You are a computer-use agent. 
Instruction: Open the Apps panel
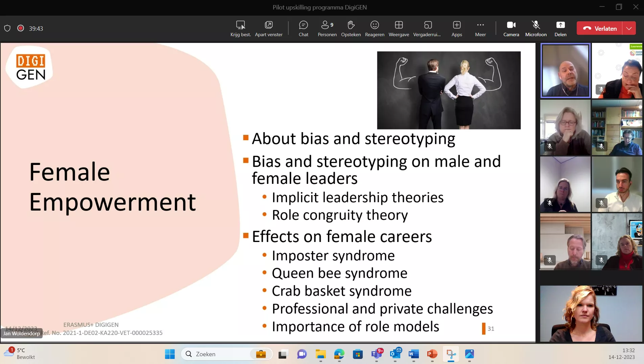coord(457,28)
